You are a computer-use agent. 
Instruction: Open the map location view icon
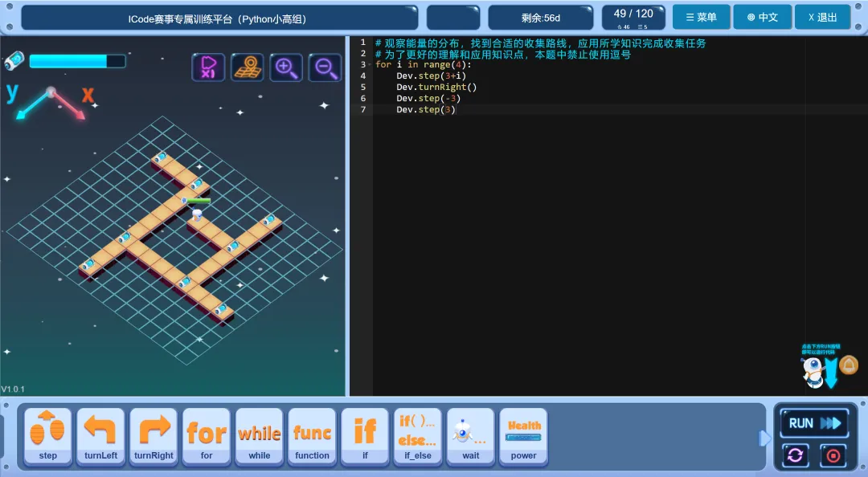[x=247, y=67]
